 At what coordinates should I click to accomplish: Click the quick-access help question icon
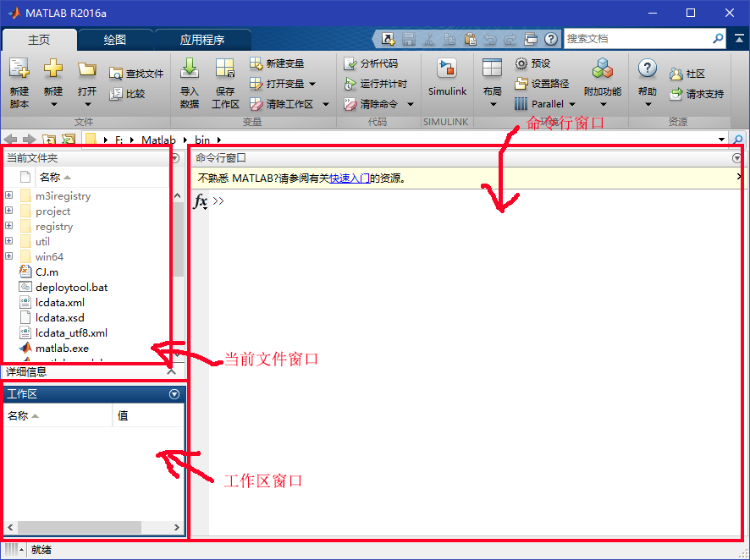tap(551, 39)
